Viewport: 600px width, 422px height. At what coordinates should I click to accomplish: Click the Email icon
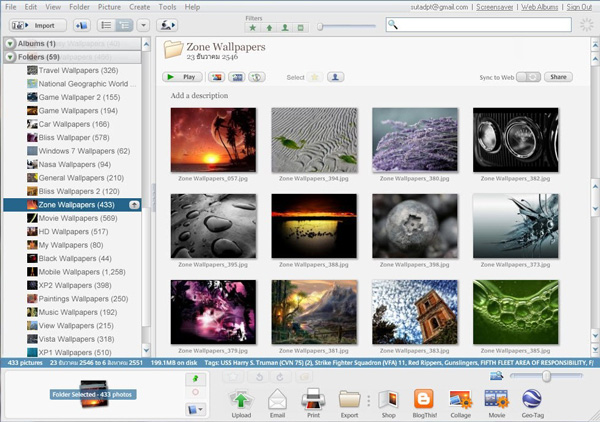click(277, 403)
